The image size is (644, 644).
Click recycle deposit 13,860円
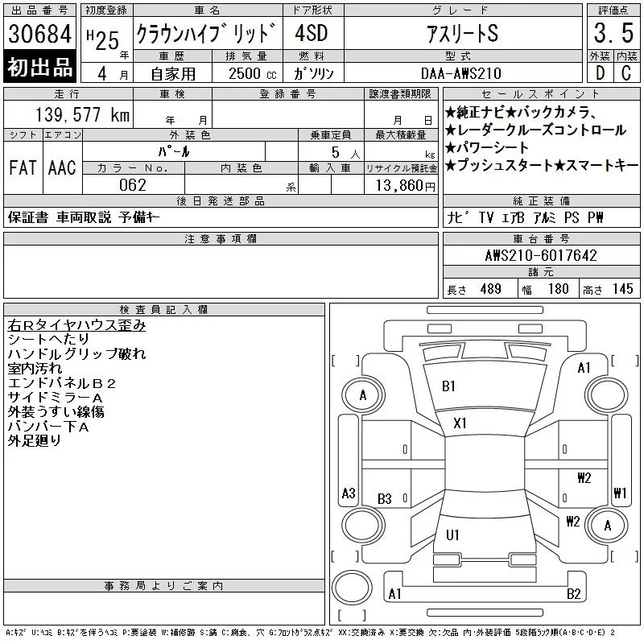coord(406,186)
